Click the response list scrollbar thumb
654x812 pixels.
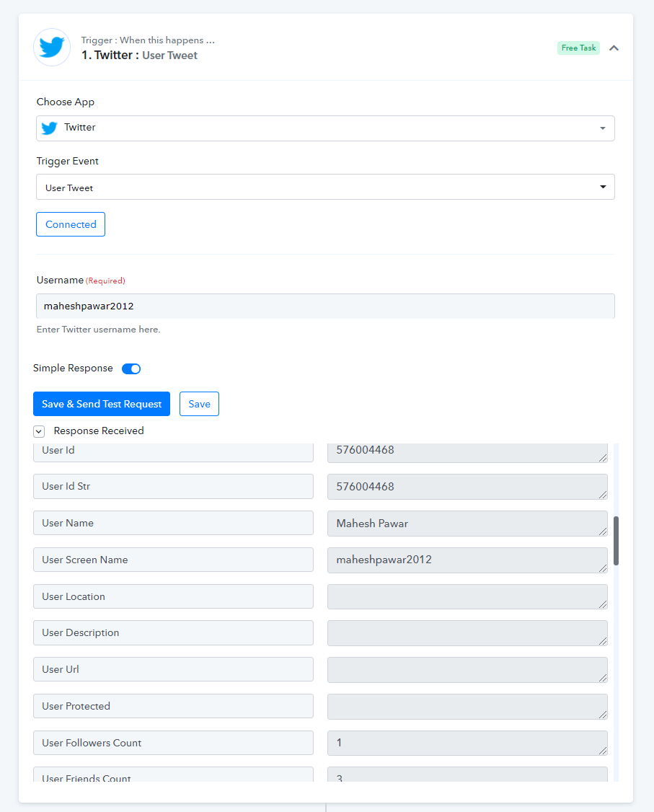[616, 541]
